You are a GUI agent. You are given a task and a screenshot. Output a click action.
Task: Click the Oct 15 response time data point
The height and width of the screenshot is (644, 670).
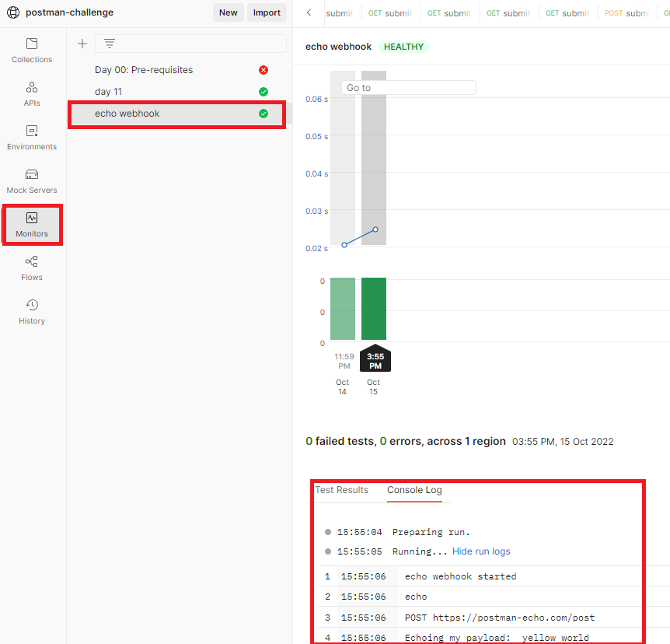point(375,229)
